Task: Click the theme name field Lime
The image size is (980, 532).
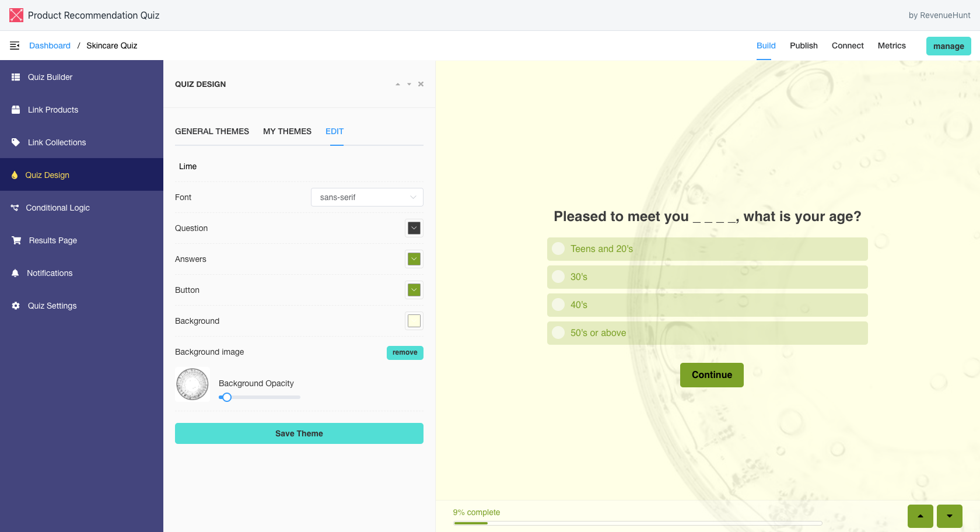Action: click(x=299, y=166)
